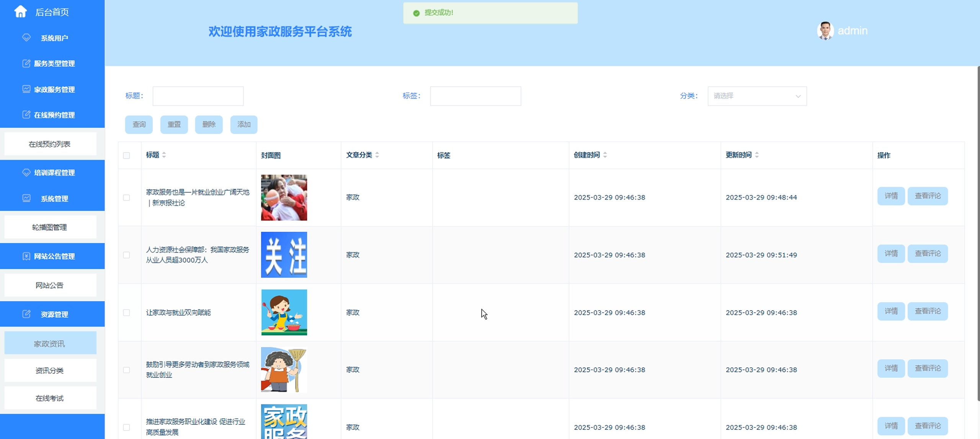
Task: Select the 系统用户 sidebar icon
Action: coord(26,37)
